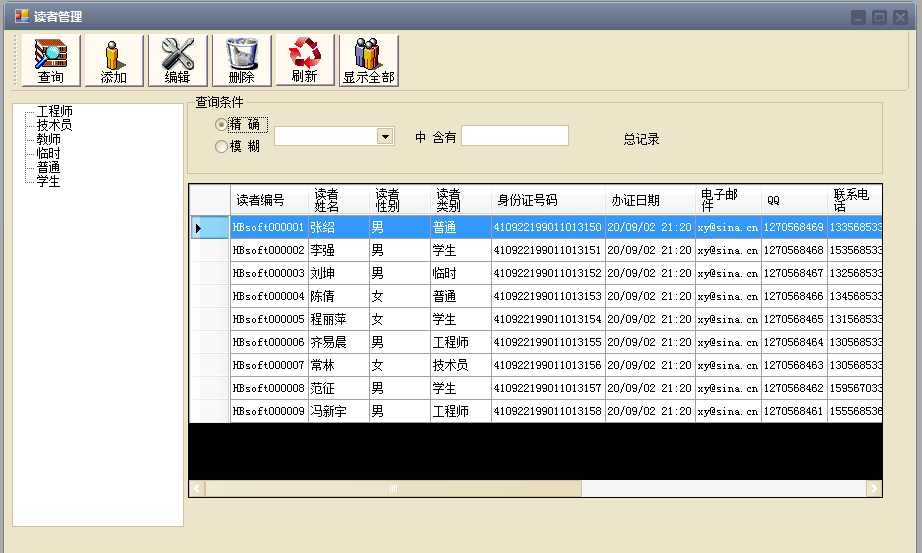The image size is (922, 553).
Task: Sort by the 读者性别 column header
Action: pos(400,200)
